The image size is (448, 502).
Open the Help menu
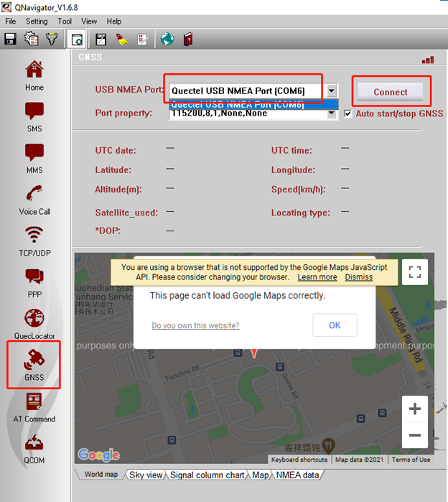tap(114, 22)
